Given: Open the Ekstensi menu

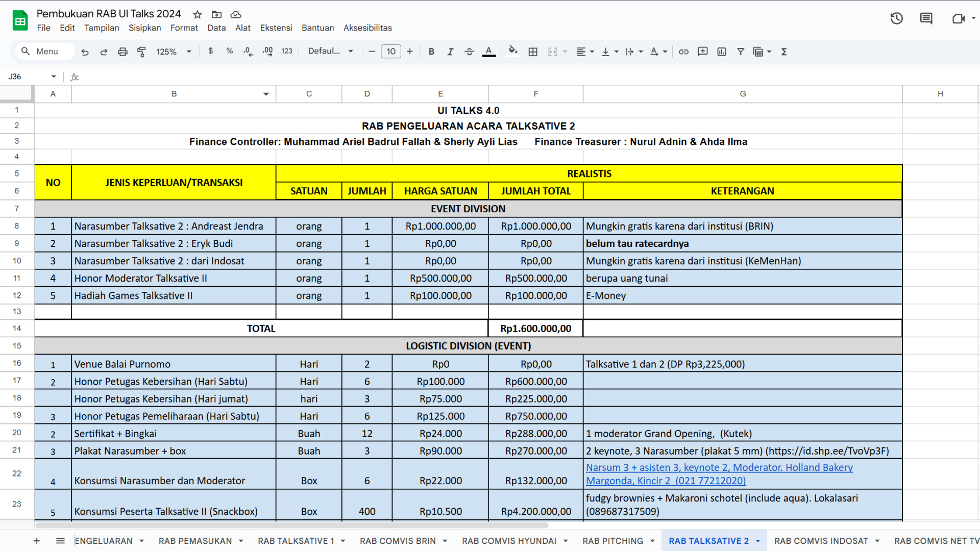Looking at the screenshot, I should coord(276,28).
